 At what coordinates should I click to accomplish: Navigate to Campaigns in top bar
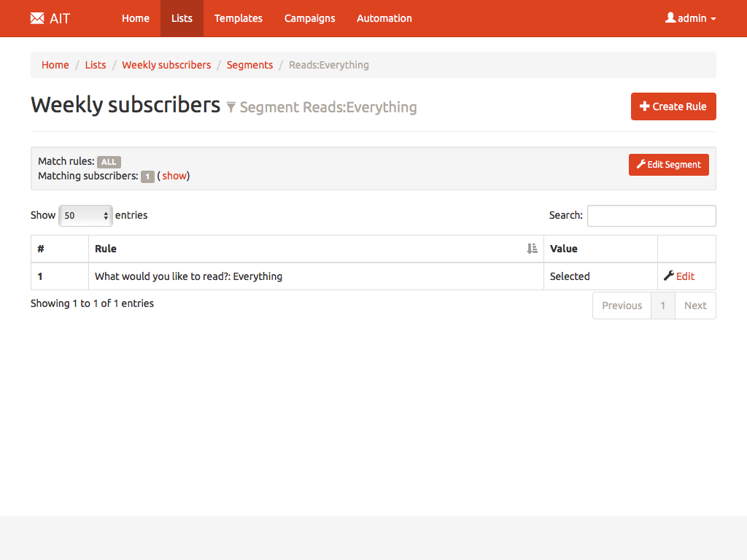(x=309, y=18)
